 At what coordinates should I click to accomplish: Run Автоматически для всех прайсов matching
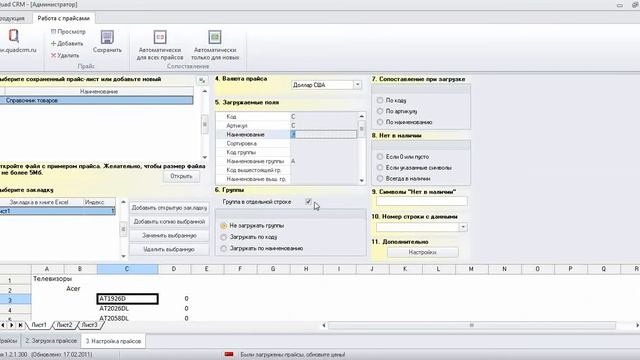point(160,45)
